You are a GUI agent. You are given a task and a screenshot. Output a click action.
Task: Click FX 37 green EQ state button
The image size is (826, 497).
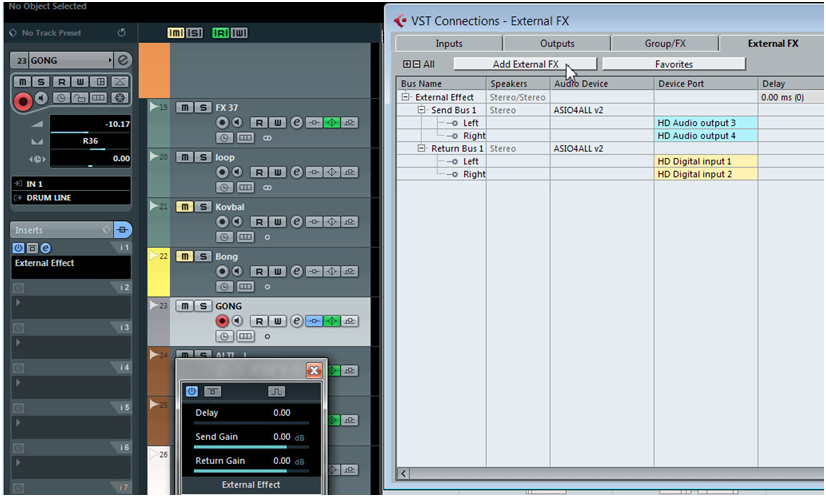tap(331, 123)
